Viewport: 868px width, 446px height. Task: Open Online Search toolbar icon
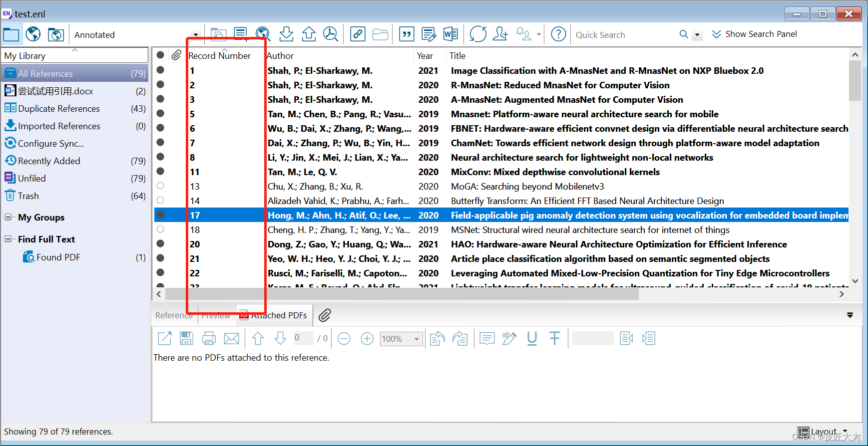click(263, 34)
